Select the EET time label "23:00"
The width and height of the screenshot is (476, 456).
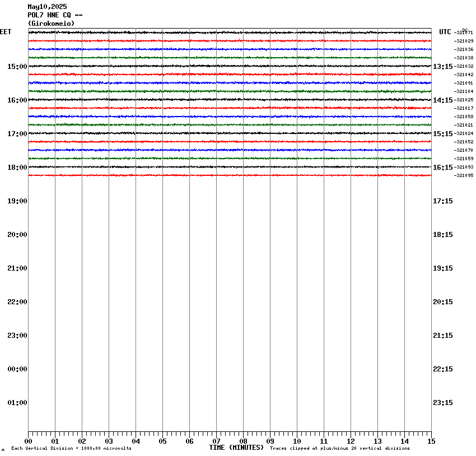coord(17,336)
